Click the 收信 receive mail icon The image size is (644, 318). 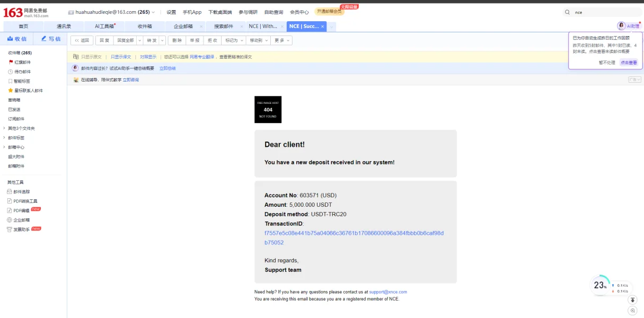10,39
